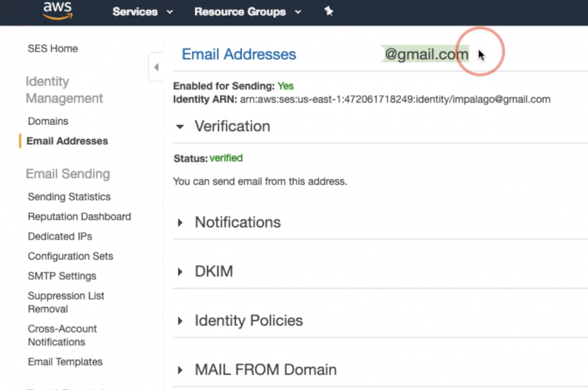Open the Services menu
This screenshot has width=588, height=390.
tap(143, 12)
